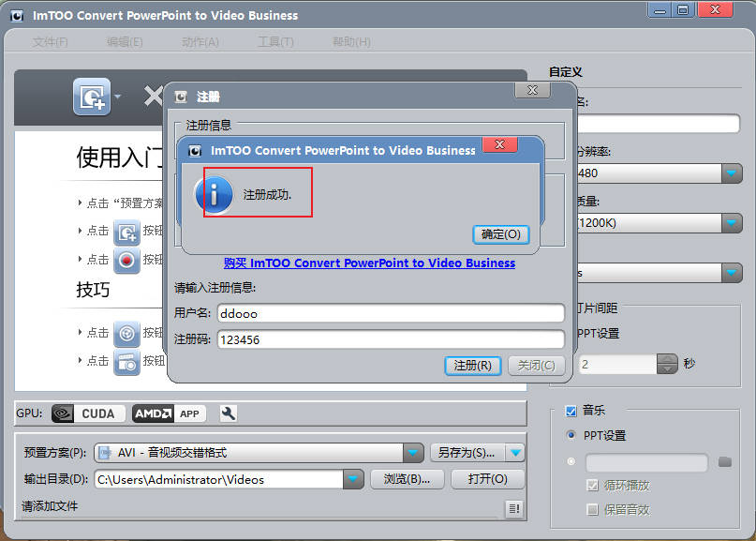Toggle the 保留音效 checkbox
The width and height of the screenshot is (756, 541).
click(x=593, y=510)
